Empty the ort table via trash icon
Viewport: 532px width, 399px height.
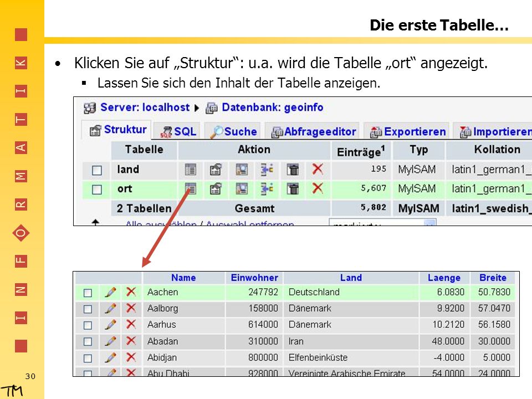[x=293, y=188]
